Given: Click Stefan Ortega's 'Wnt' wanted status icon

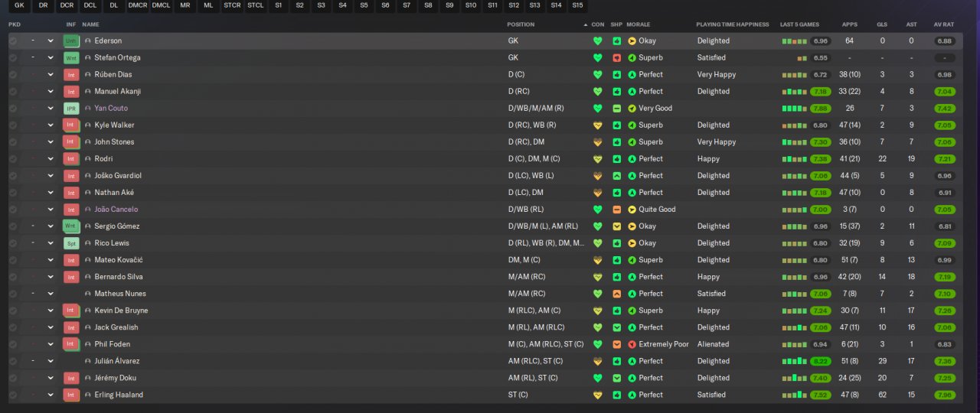Looking at the screenshot, I should coord(71,57).
